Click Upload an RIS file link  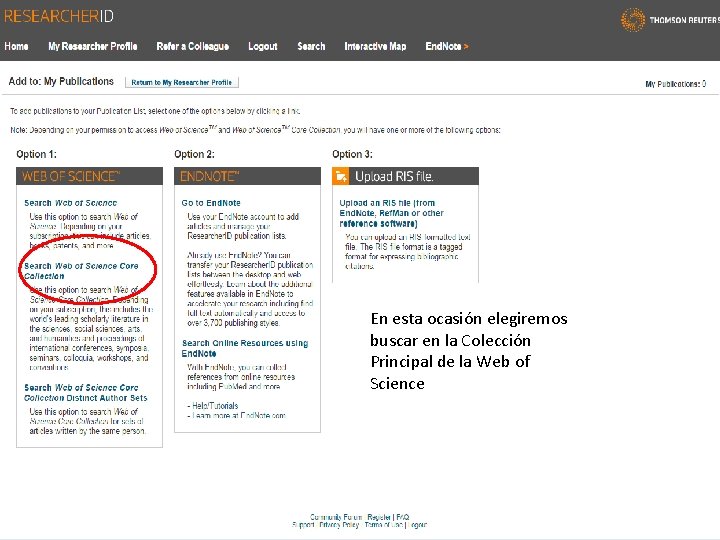click(392, 213)
